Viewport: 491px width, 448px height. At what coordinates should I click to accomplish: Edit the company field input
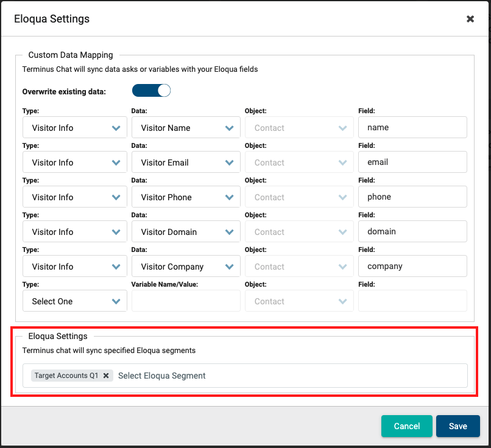tap(412, 266)
